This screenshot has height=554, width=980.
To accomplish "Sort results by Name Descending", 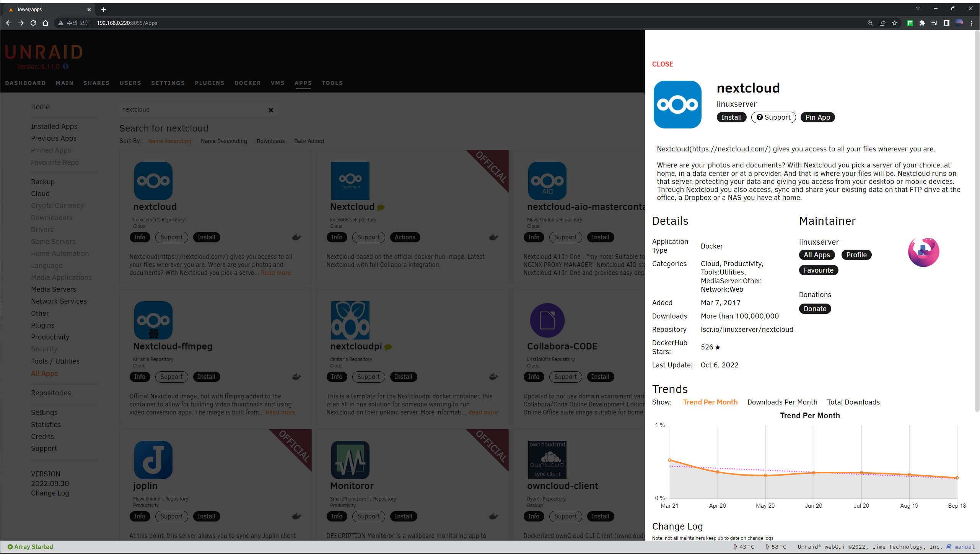I will [x=224, y=141].
